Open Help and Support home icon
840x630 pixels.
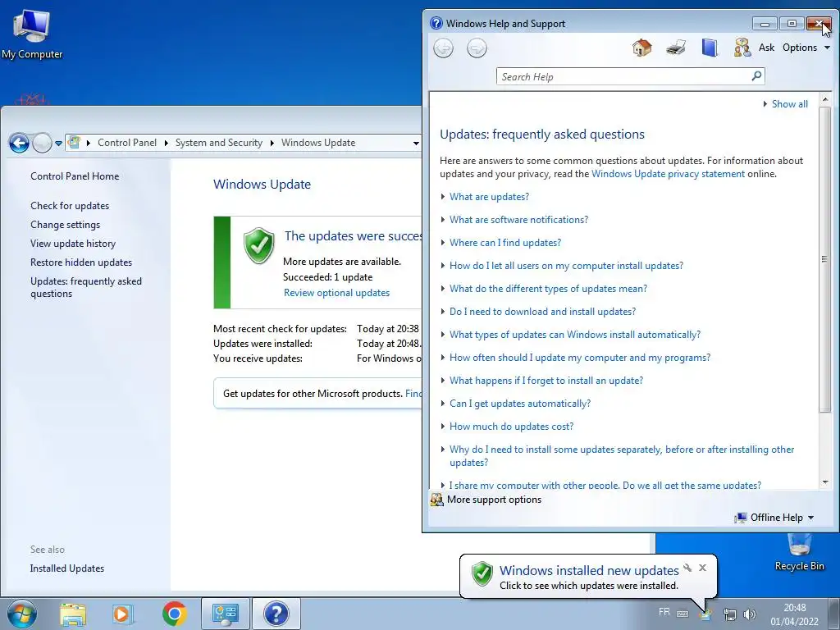tap(641, 48)
